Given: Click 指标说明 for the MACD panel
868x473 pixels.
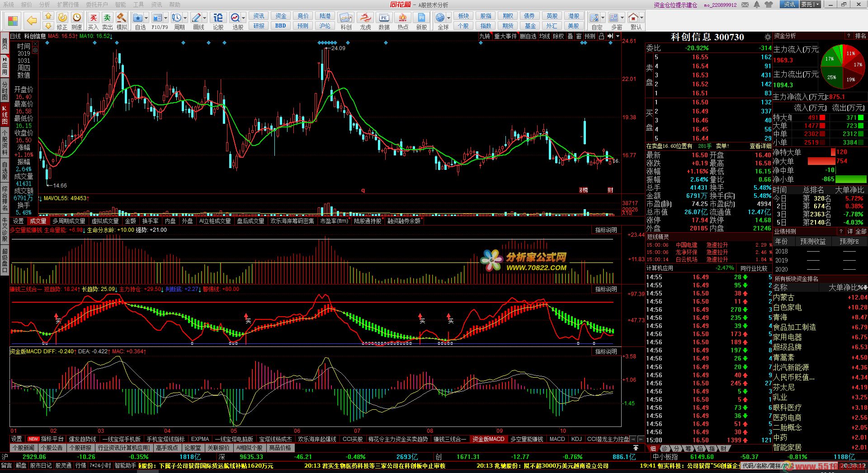Looking at the screenshot, I should (606, 351).
